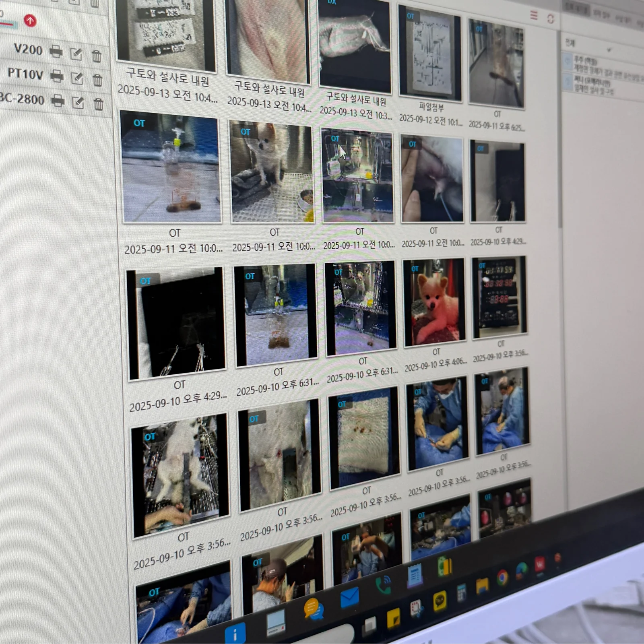Print the BC-2800 test result
Image resolution: width=644 pixels, height=644 pixels.
(58, 101)
